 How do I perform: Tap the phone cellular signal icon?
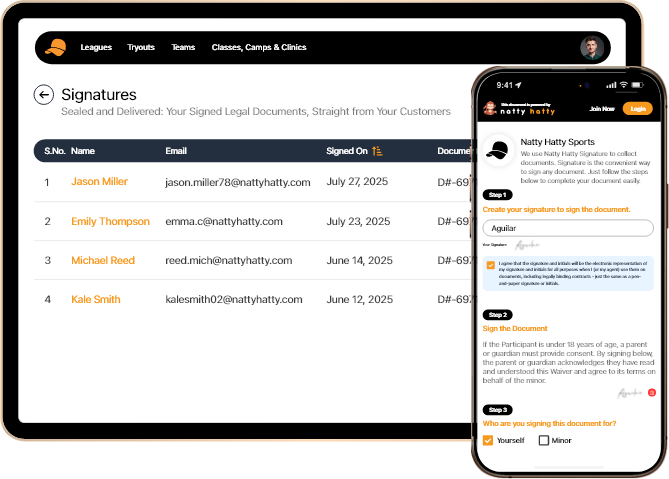611,85
